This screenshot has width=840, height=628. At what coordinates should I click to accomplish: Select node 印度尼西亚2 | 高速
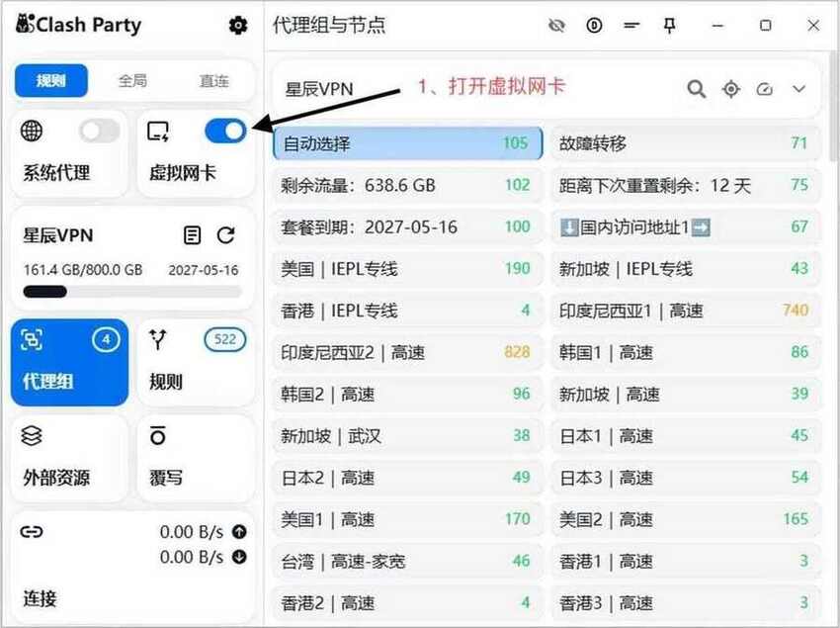tap(408, 352)
